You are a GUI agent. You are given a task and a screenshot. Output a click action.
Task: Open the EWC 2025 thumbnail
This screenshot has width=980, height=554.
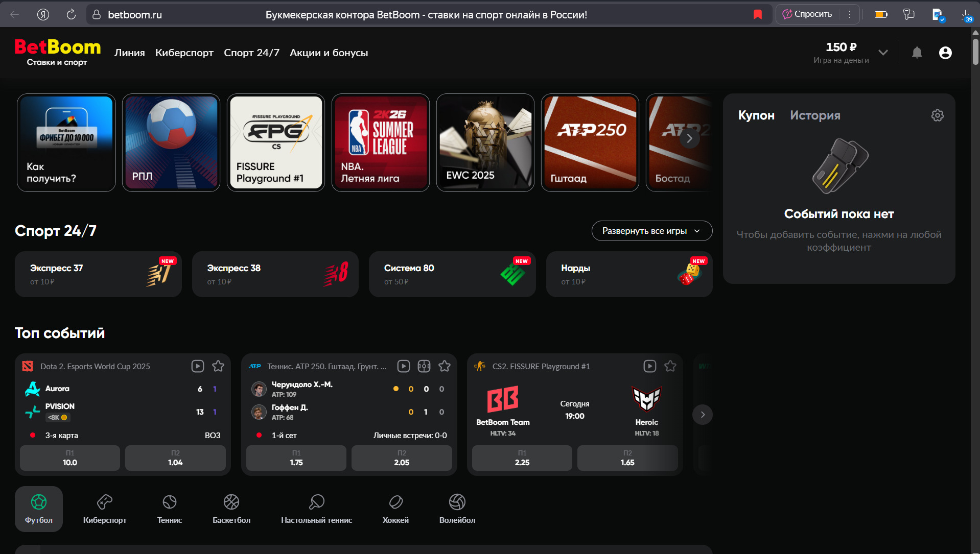(x=485, y=142)
